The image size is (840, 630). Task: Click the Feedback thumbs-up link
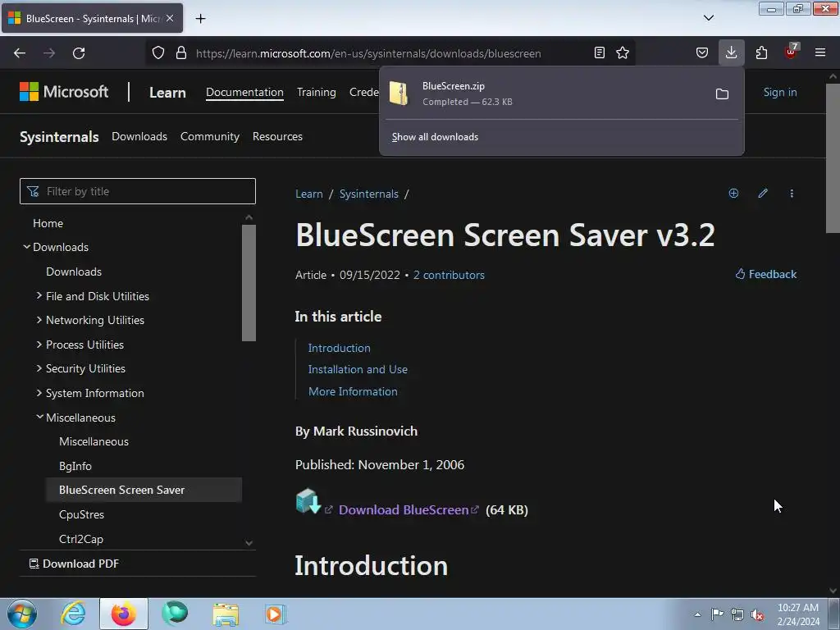765,274
